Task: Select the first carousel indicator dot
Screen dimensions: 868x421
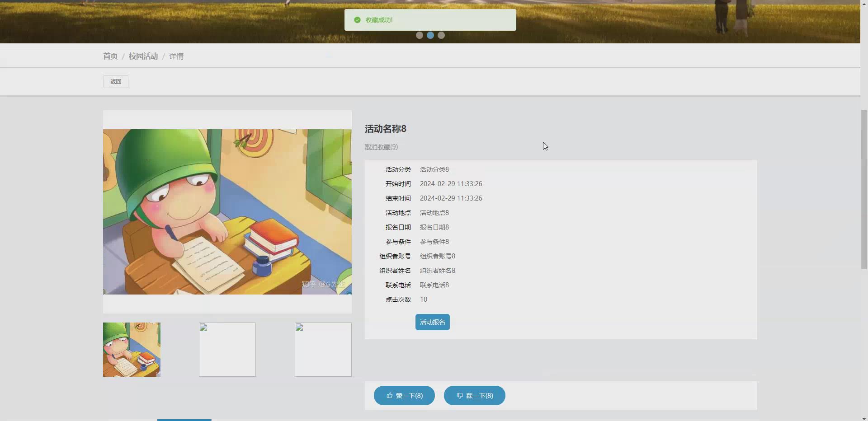Action: [420, 35]
